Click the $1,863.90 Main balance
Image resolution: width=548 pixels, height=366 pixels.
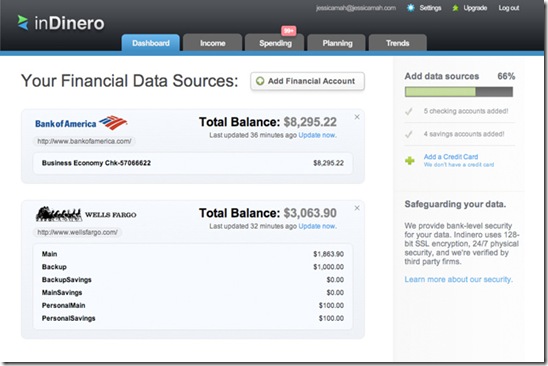pyautogui.click(x=328, y=254)
